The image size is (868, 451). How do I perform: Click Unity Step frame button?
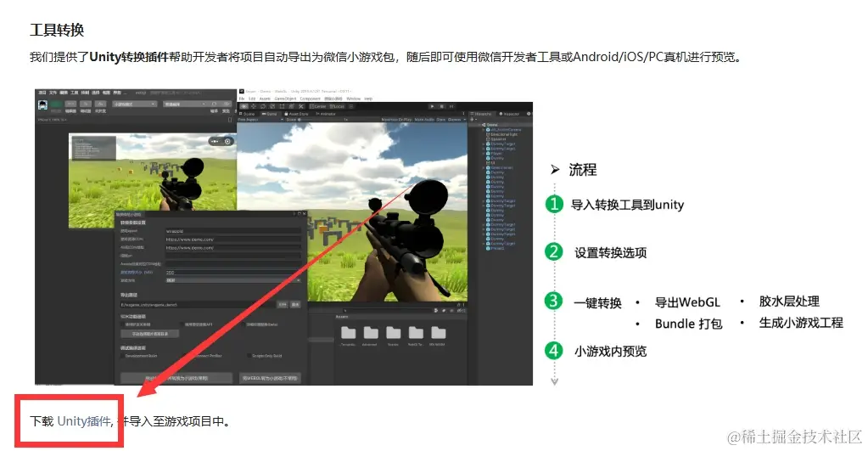point(451,106)
